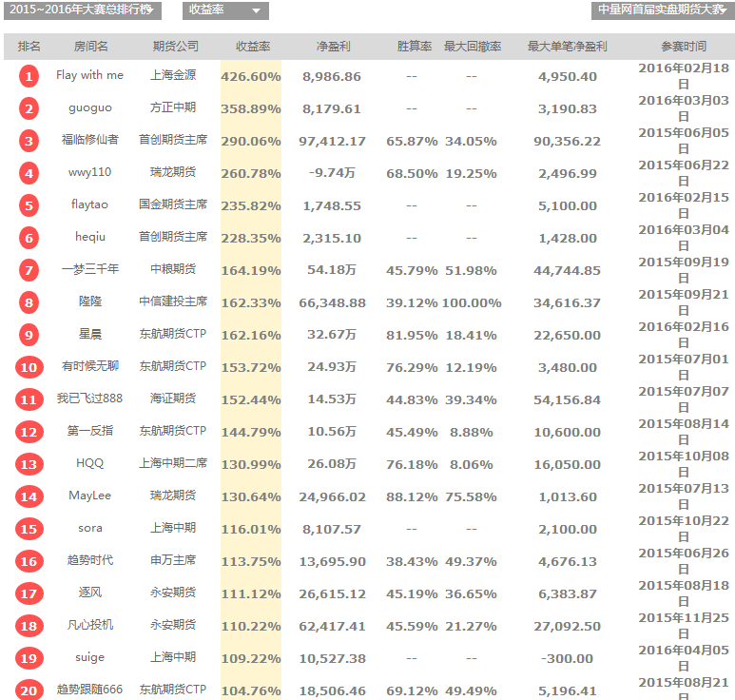Select the 88.12% win rate cell
Viewport: 735px width, 700px height.
click(x=412, y=497)
